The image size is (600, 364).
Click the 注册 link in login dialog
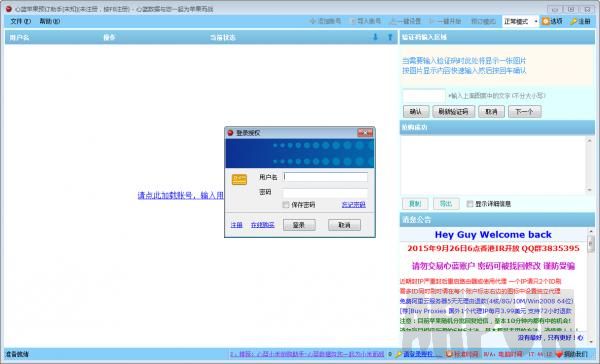click(x=236, y=225)
